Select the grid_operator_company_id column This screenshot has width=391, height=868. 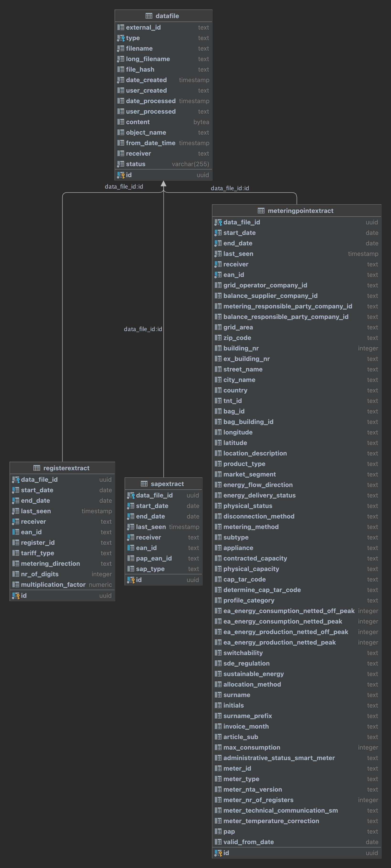coord(265,286)
